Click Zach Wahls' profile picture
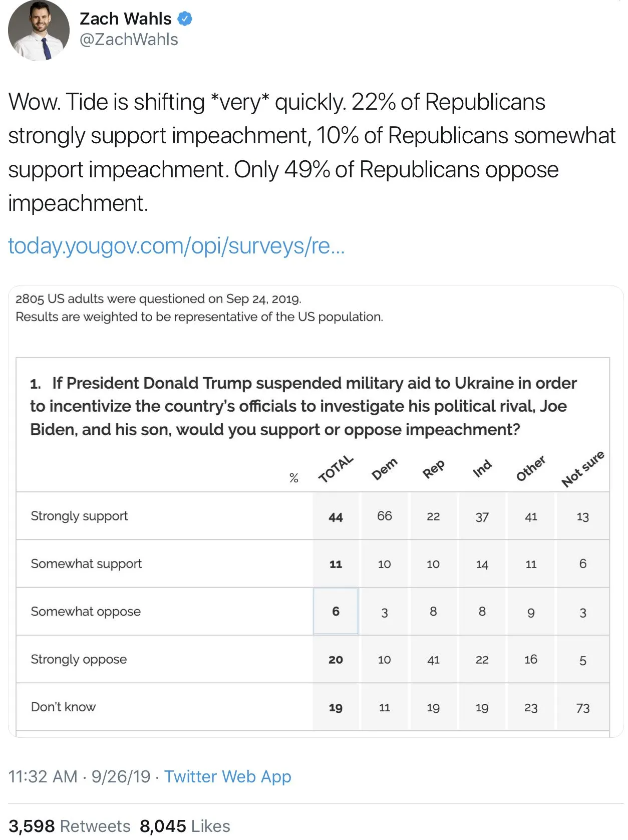 point(39,31)
